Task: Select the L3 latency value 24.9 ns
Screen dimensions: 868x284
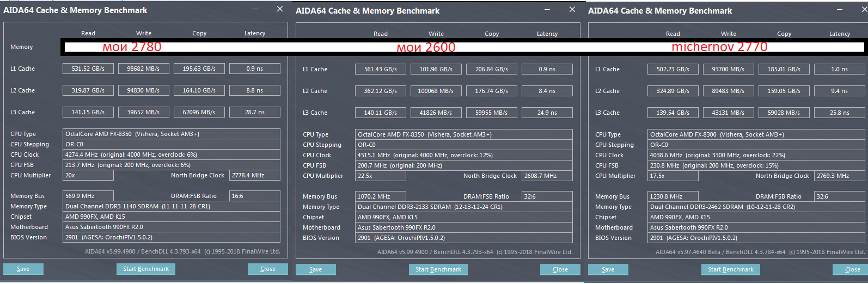Action: [x=547, y=113]
